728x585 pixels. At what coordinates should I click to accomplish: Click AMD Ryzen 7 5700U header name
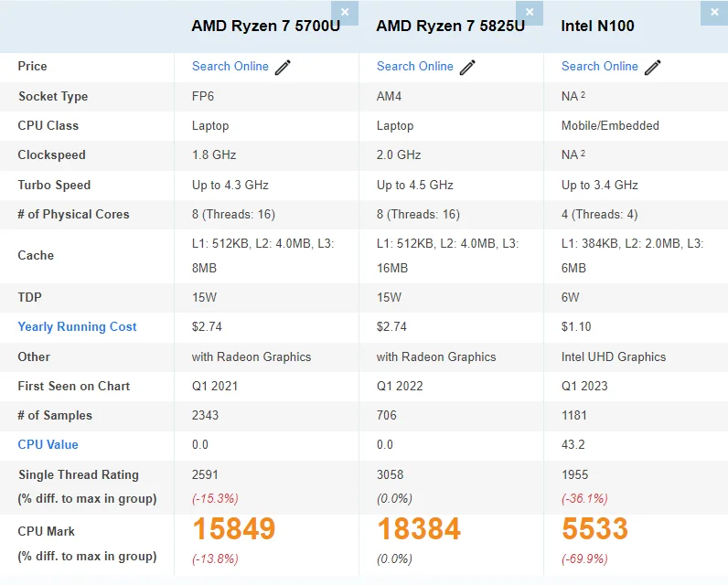pos(266,26)
